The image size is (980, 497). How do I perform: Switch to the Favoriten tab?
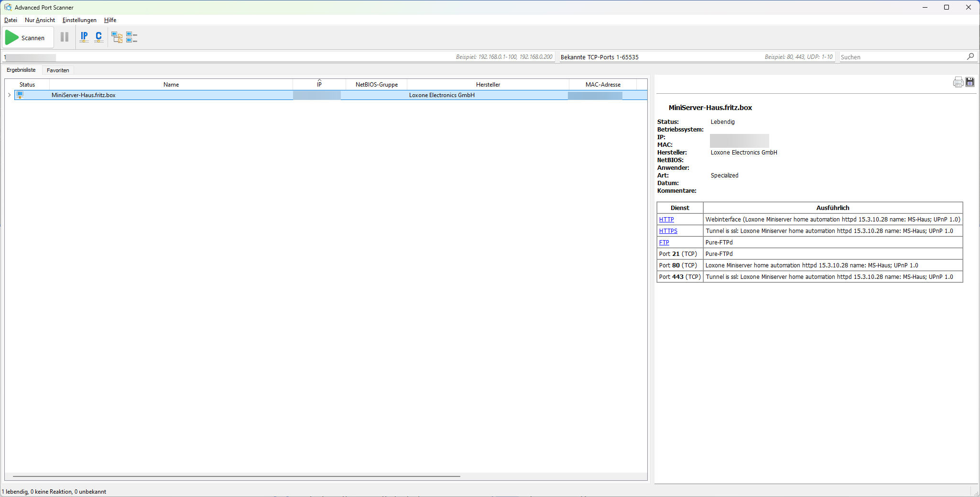point(58,70)
